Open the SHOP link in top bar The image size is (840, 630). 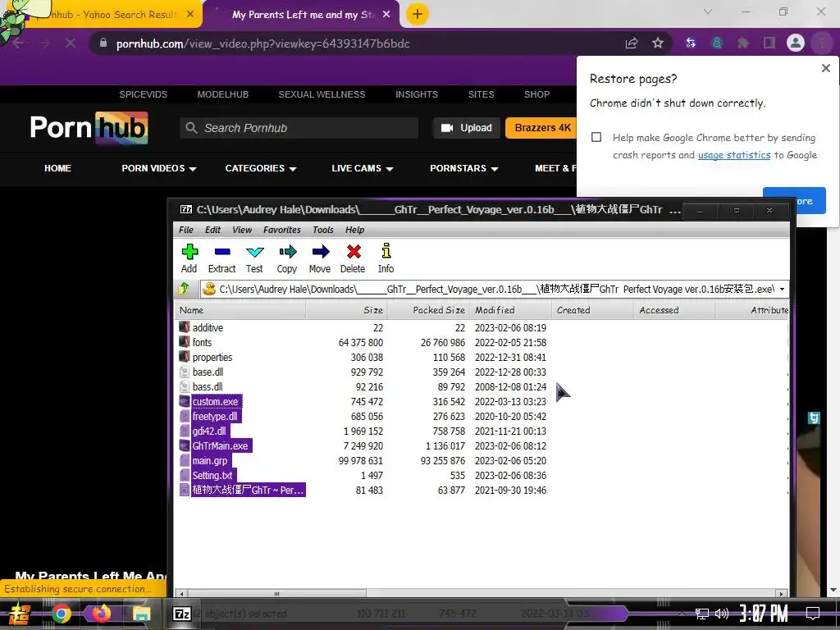pyautogui.click(x=536, y=94)
